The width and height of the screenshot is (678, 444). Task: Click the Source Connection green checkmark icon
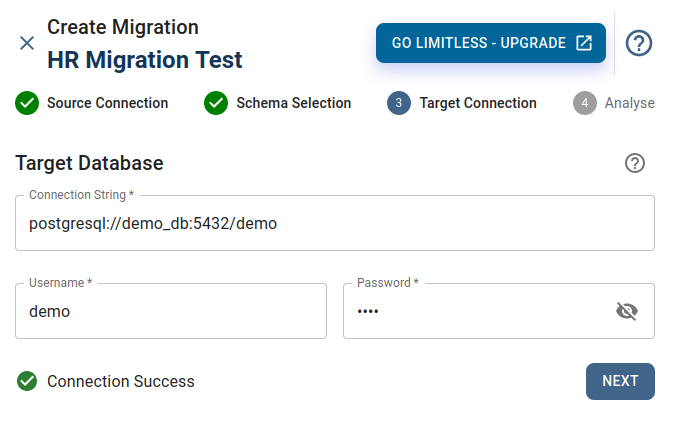pyautogui.click(x=27, y=103)
